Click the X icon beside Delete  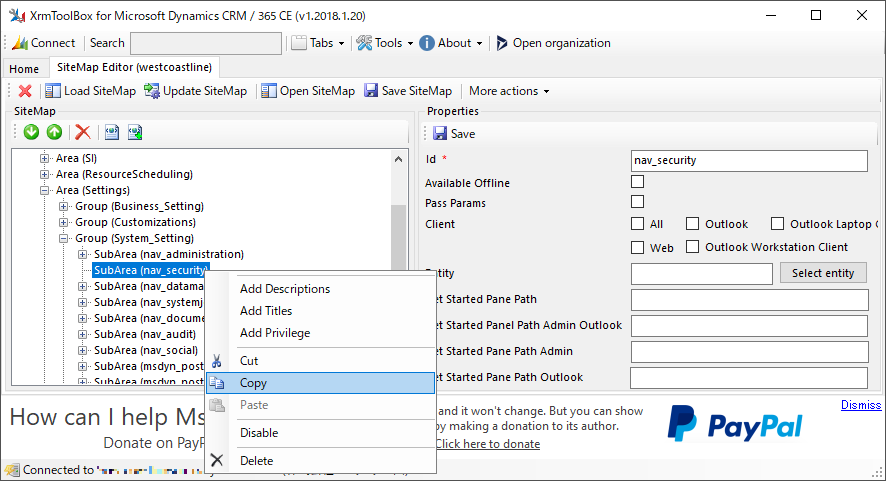216,461
